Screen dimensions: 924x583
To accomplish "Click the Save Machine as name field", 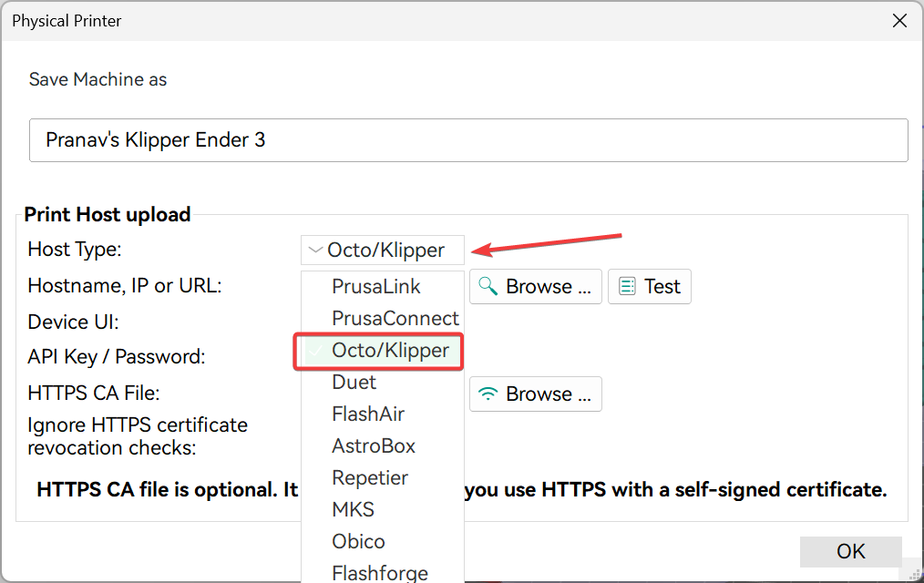I will point(468,140).
